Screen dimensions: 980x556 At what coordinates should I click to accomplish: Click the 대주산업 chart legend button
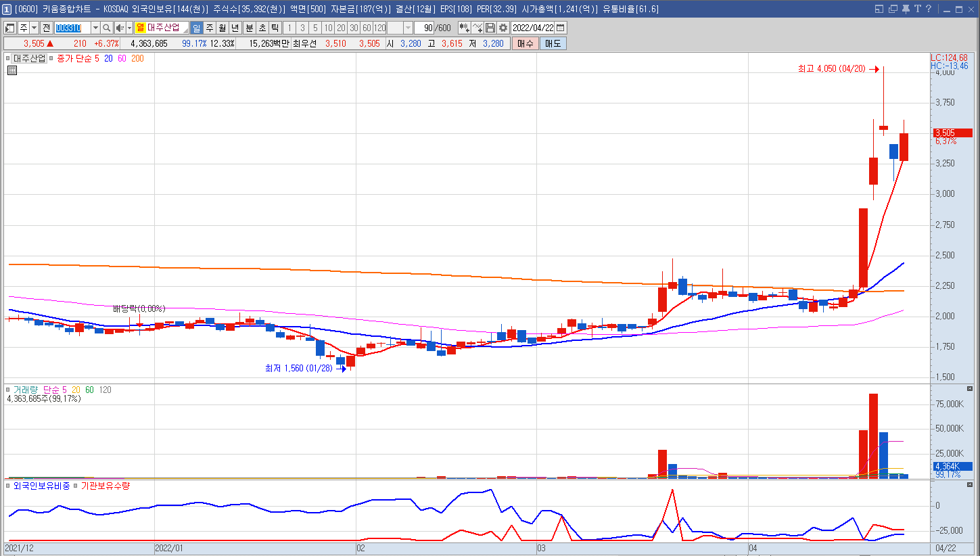coord(30,59)
